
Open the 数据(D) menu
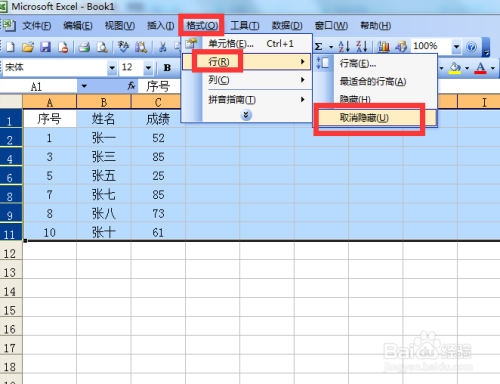pos(287,26)
